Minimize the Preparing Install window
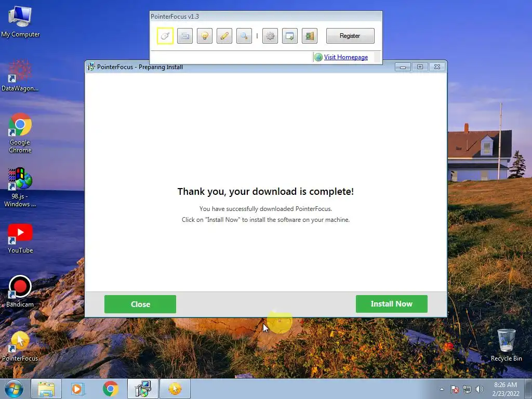Image resolution: width=532 pixels, height=399 pixels. (403, 67)
